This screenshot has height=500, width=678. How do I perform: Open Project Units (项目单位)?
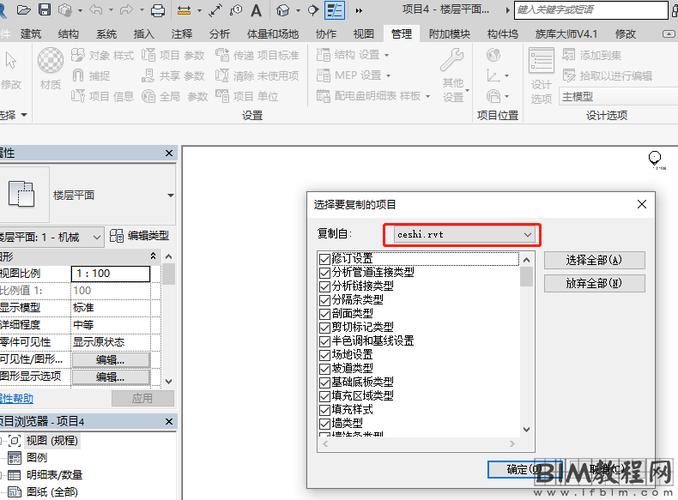[x=246, y=96]
